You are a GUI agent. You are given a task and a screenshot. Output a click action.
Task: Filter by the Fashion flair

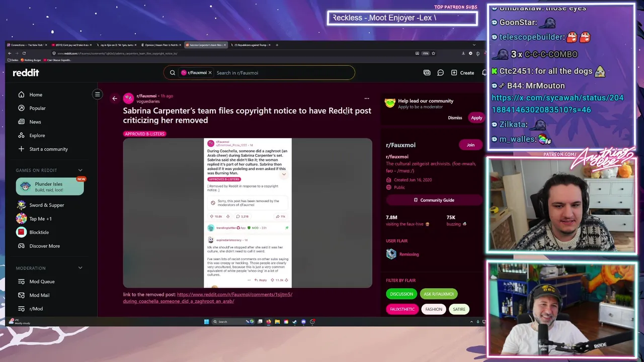(434, 309)
